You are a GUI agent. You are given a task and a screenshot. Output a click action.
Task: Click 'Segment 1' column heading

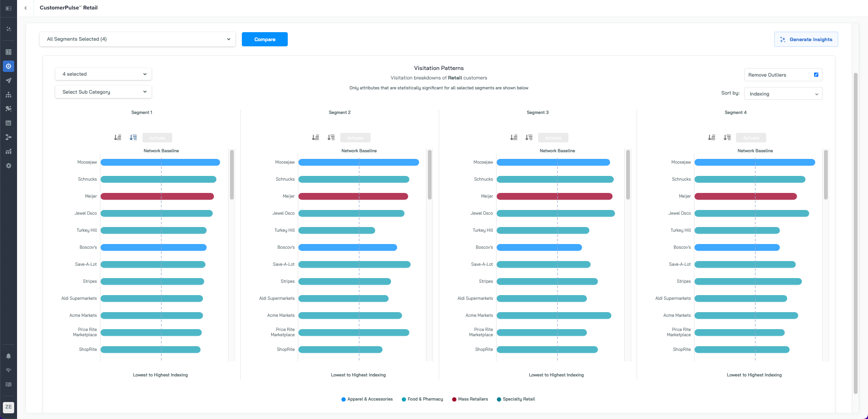[x=142, y=113]
